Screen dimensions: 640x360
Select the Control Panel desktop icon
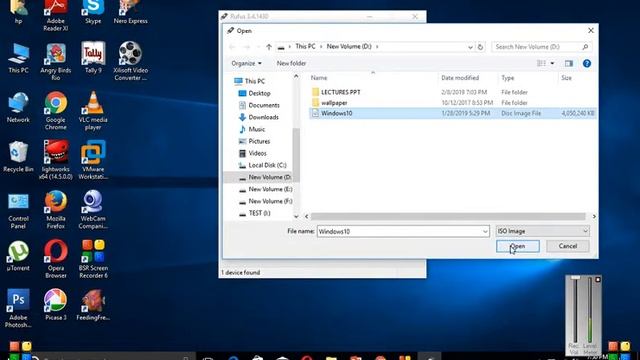tap(18, 210)
